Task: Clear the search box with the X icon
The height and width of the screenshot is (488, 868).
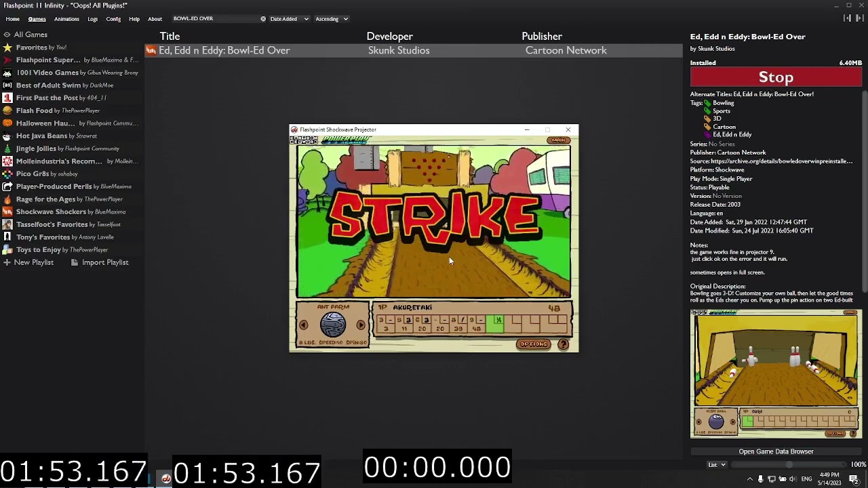Action: [x=263, y=19]
